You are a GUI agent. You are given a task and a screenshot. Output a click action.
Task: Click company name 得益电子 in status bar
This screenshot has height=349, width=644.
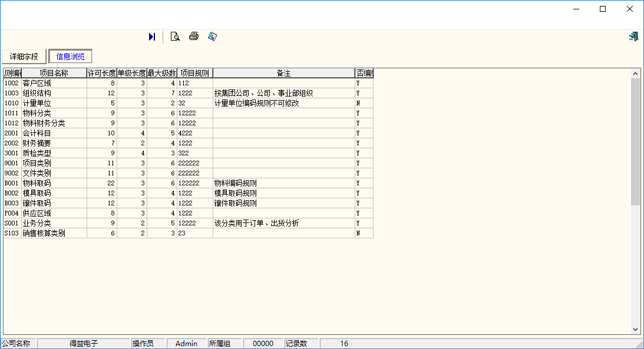pos(84,344)
